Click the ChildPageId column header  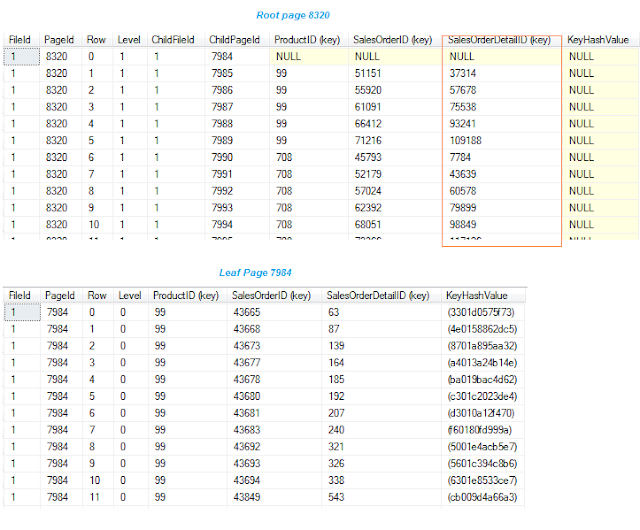tap(237, 40)
